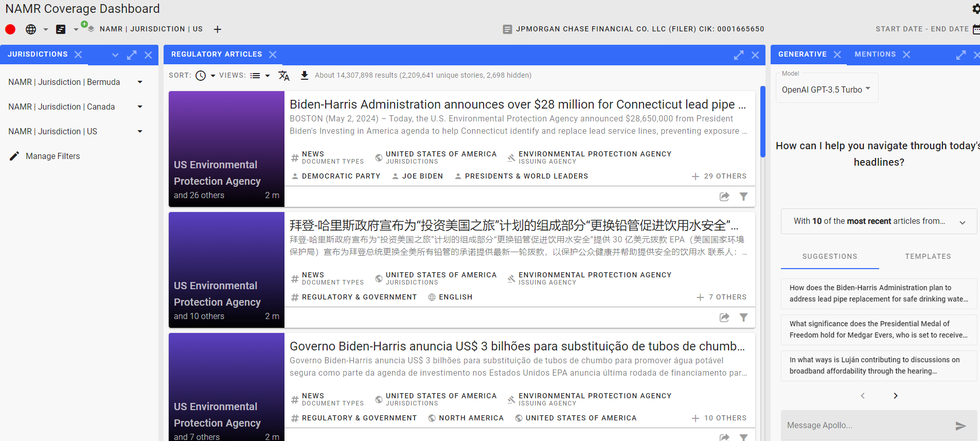Click the document icon beside JPMORGAN CHASE
980x441 pixels.
tap(507, 29)
